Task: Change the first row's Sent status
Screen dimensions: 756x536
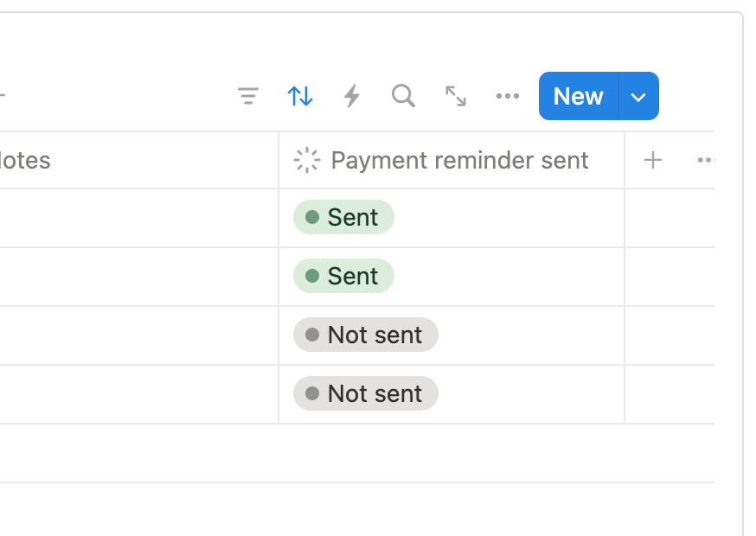Action: (x=343, y=217)
